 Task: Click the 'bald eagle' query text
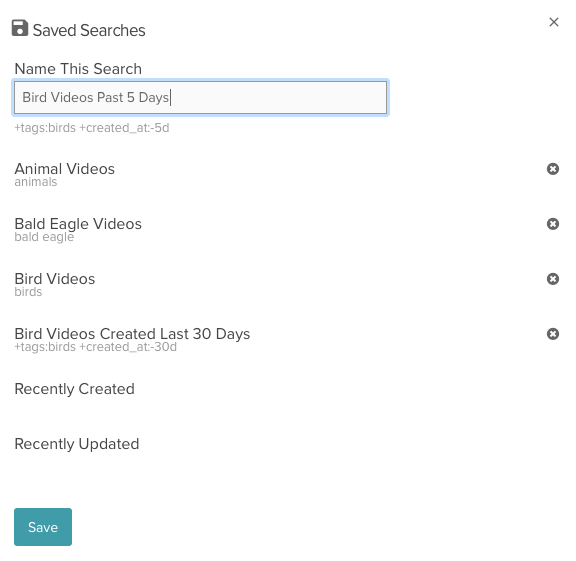click(x=44, y=237)
